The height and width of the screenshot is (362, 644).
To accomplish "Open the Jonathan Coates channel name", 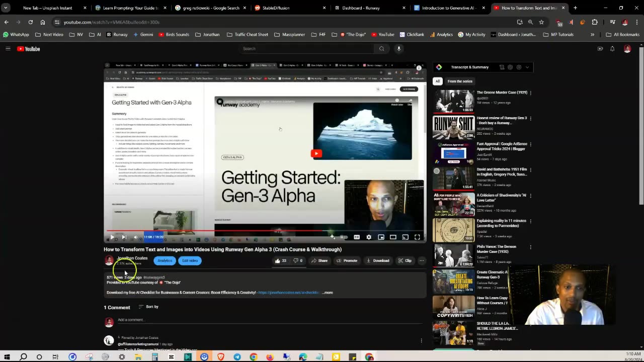I will point(132,258).
